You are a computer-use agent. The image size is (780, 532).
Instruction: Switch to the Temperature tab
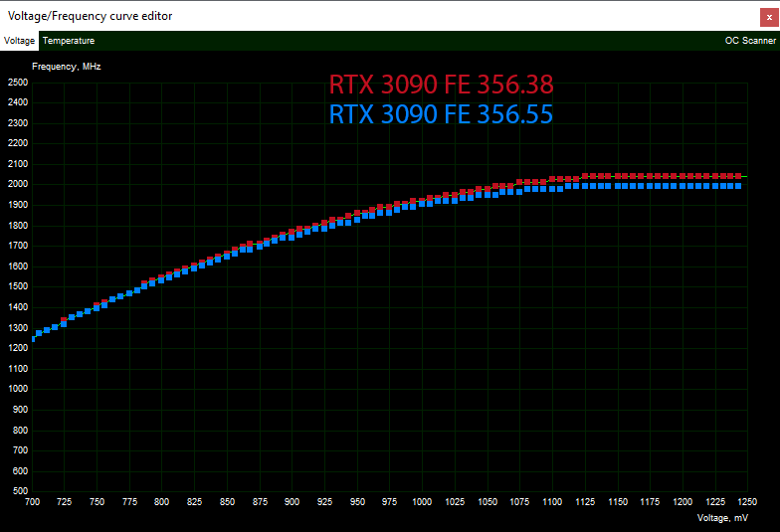click(x=69, y=41)
